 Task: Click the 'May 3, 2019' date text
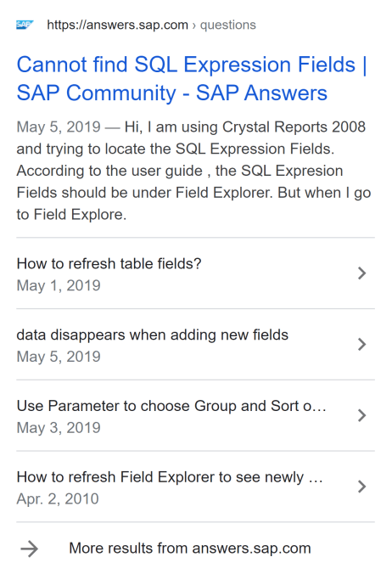59,428
